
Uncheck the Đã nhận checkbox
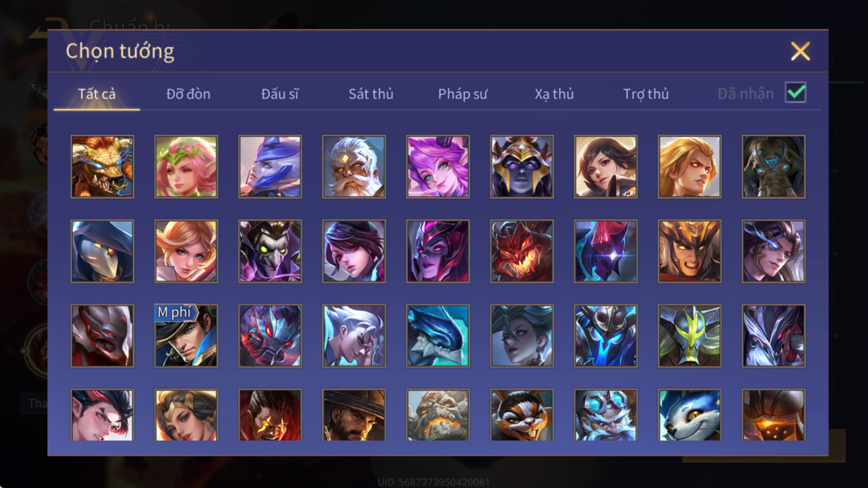(795, 93)
